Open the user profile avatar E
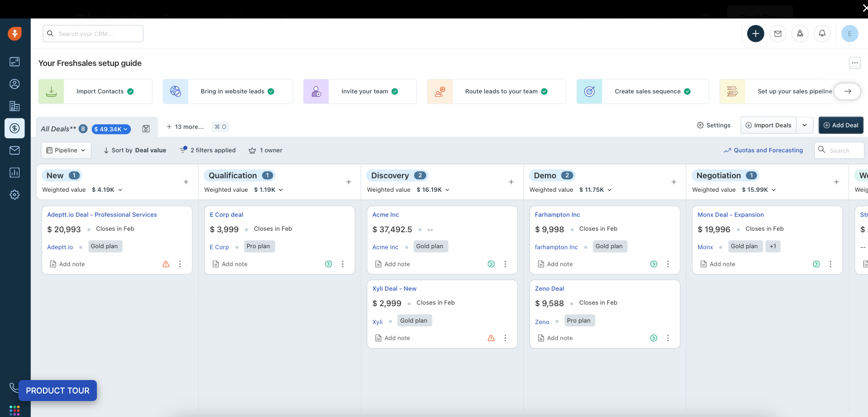This screenshot has width=868, height=417. coord(850,33)
